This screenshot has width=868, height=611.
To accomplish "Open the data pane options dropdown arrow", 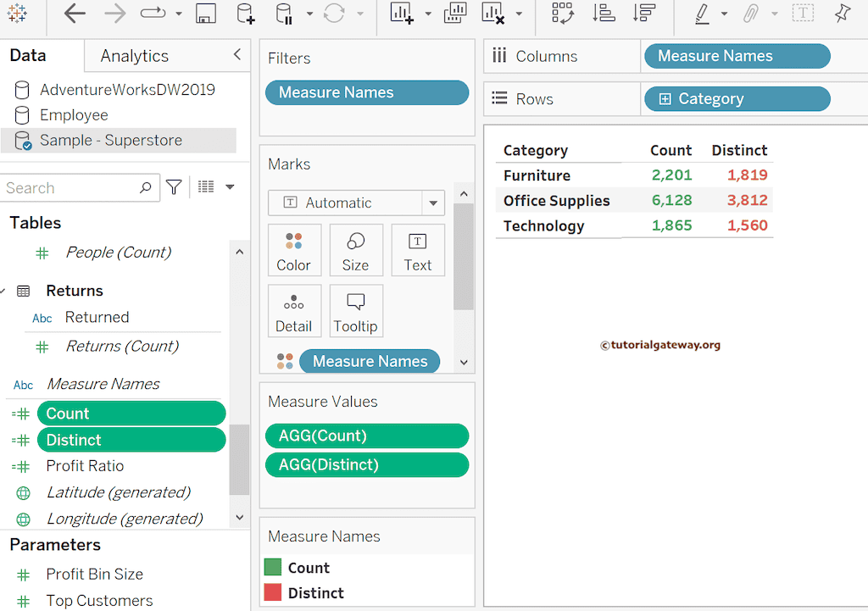I will pos(230,187).
